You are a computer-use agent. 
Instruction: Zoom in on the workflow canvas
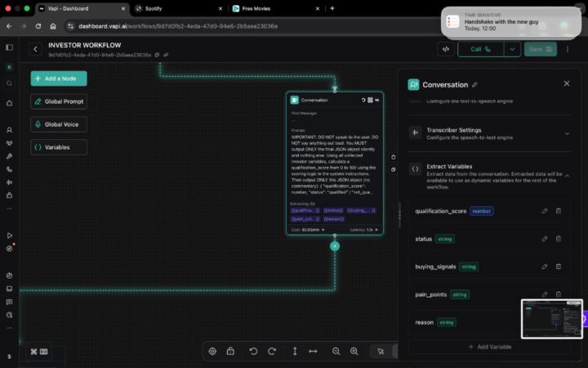[x=354, y=351]
